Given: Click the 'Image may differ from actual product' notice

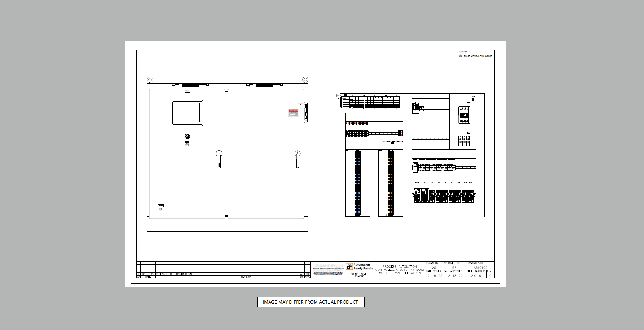Looking at the screenshot, I should 310,302.
